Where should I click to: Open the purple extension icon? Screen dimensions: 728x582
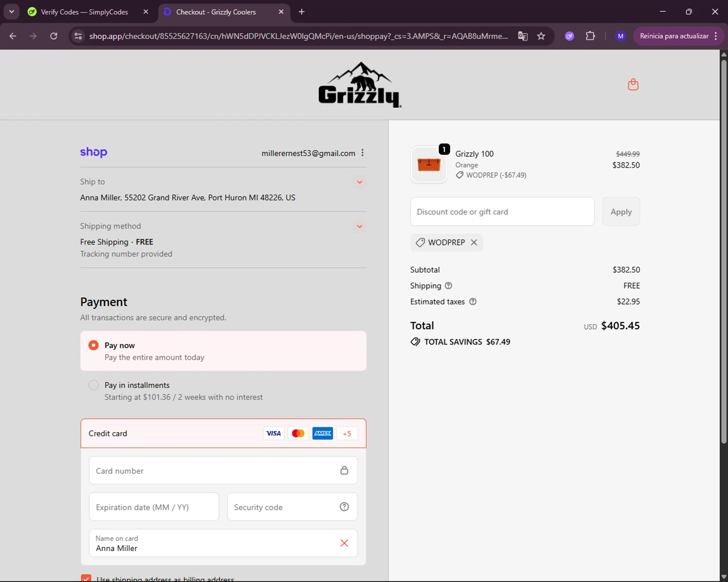pos(570,36)
